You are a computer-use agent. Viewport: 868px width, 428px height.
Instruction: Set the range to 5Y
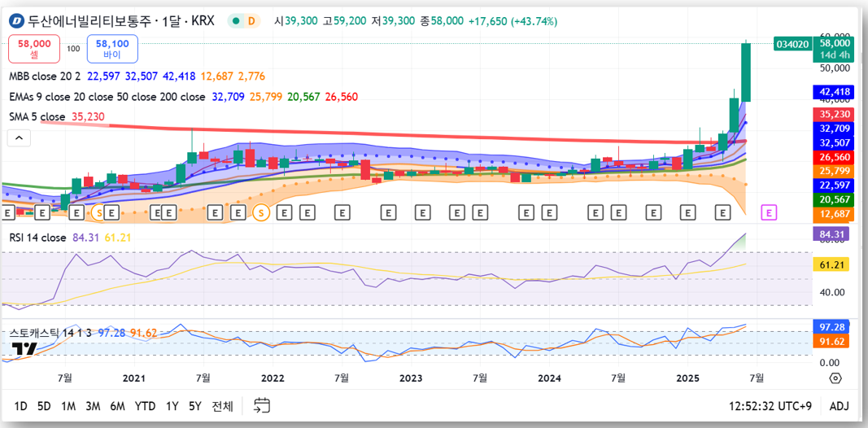pyautogui.click(x=195, y=406)
